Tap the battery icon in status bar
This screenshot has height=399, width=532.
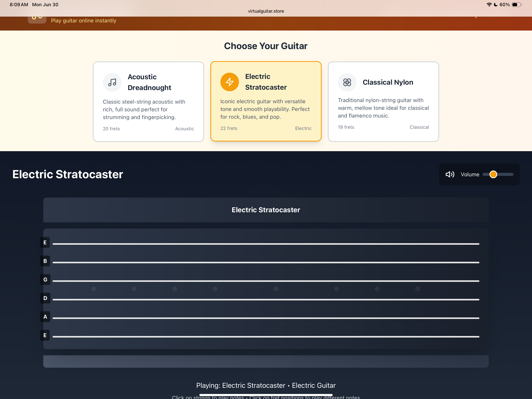tap(516, 5)
